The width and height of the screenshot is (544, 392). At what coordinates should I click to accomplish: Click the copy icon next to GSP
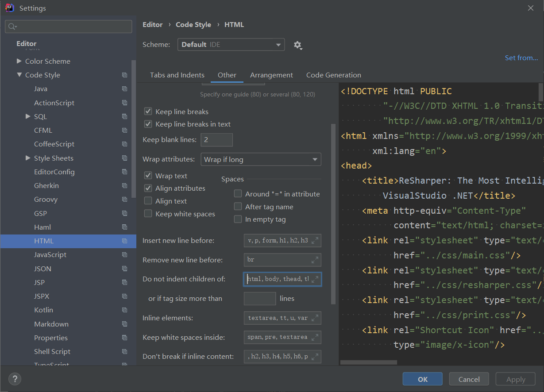124,213
